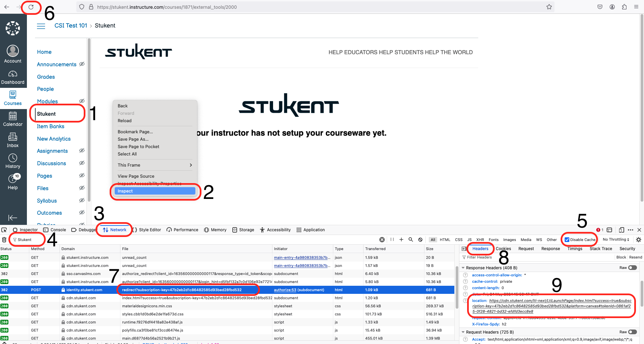Open network settings gear icon
Image resolution: width=644 pixels, height=344 pixels.
[639, 240]
